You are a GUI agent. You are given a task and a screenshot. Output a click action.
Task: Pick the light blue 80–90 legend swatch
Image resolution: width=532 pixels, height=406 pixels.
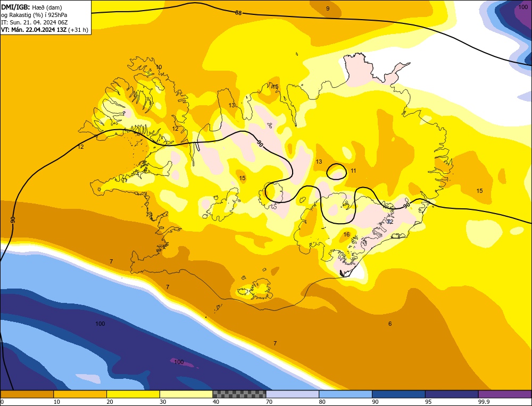(345, 394)
